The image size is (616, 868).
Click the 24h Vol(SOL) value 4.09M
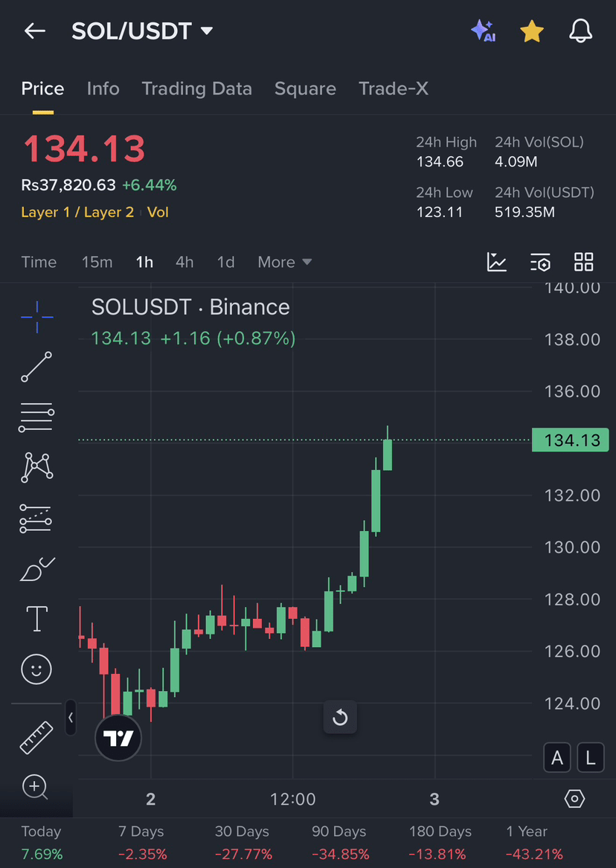click(516, 162)
